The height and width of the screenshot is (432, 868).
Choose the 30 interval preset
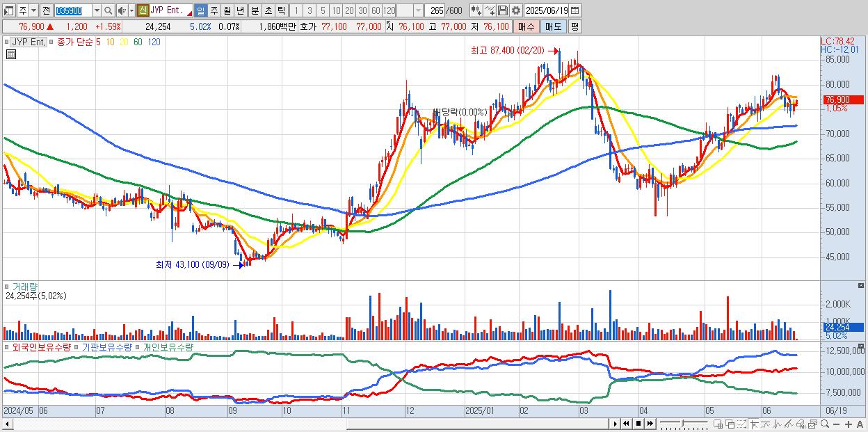[362, 10]
